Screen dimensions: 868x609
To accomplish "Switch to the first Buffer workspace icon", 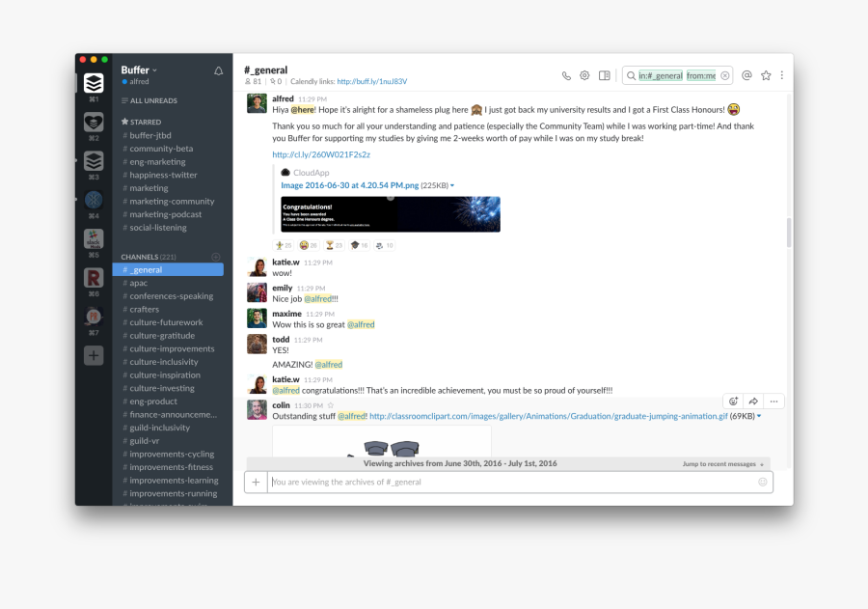I will 94,83.
